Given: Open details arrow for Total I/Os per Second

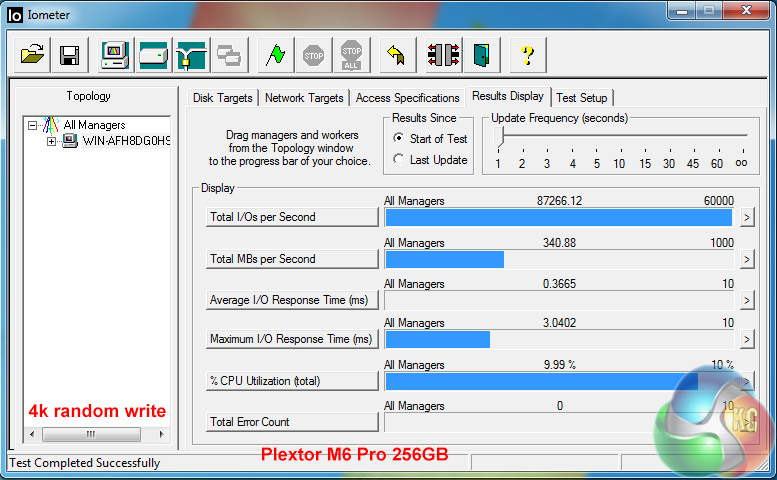Looking at the screenshot, I should tap(747, 217).
